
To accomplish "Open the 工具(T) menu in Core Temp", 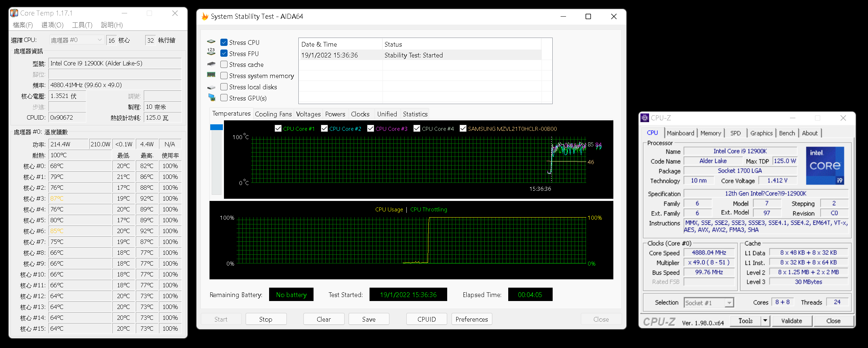I will pyautogui.click(x=82, y=25).
